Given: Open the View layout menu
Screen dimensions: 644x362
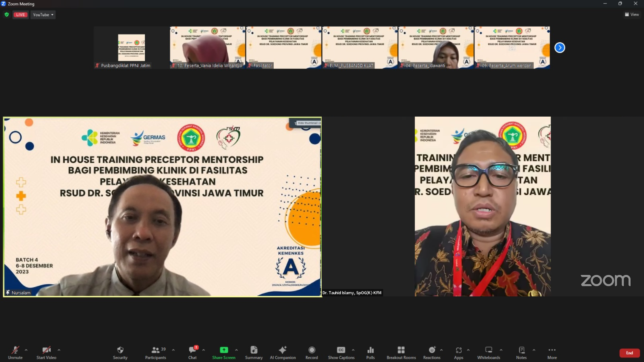Looking at the screenshot, I should click(x=632, y=14).
